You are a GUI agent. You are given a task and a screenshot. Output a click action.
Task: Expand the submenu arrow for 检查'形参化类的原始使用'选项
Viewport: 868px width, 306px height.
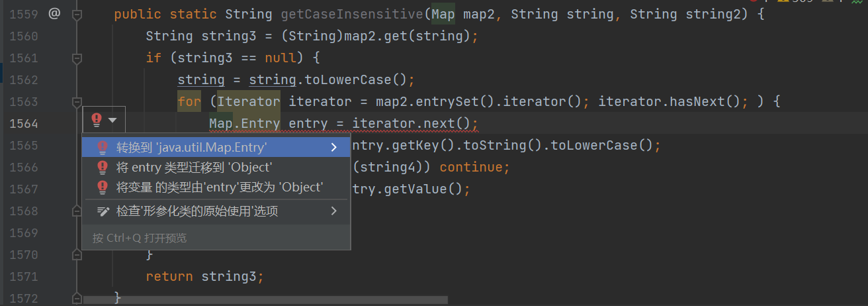click(x=334, y=211)
